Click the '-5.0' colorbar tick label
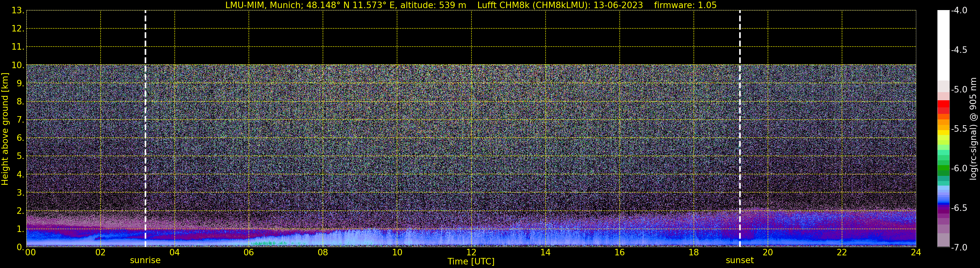Viewport: 980px width, 268px height. (x=959, y=90)
